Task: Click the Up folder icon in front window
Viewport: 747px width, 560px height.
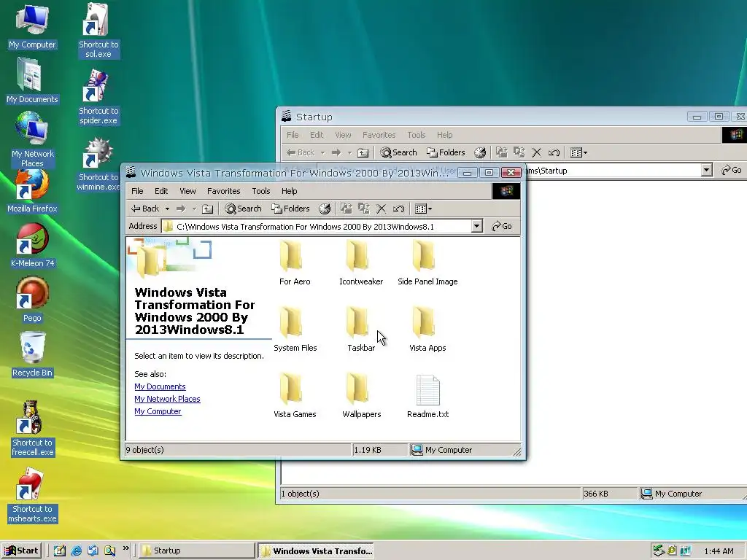Action: click(207, 209)
